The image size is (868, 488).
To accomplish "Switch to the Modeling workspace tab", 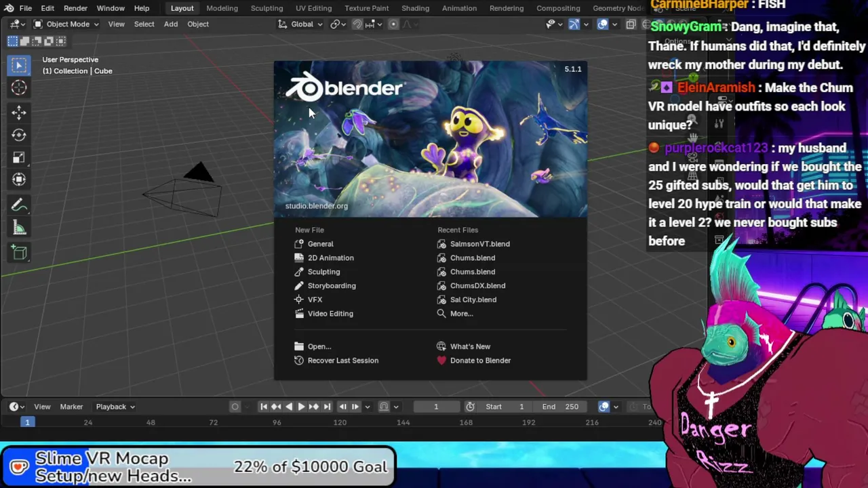I will click(x=222, y=8).
